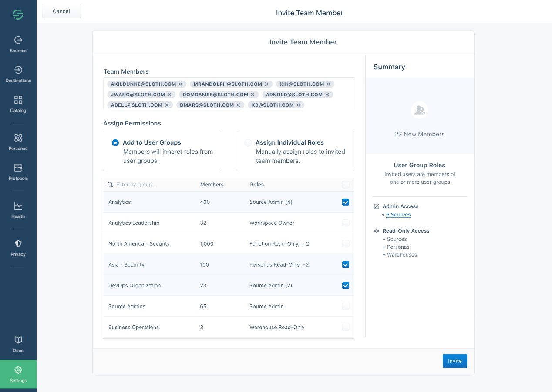Check the Business Operations checkbox

[x=346, y=328]
